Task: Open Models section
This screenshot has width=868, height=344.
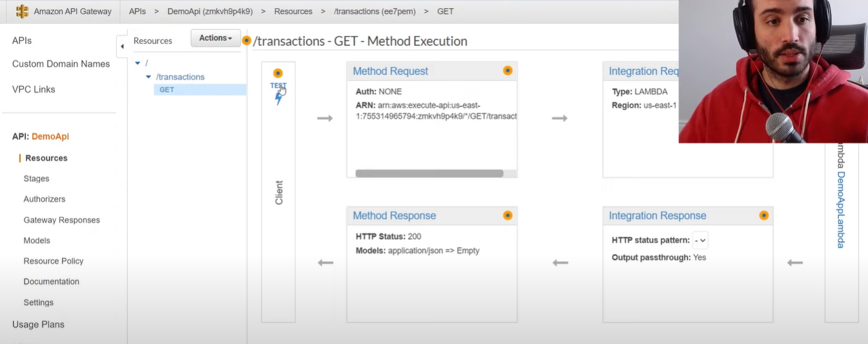Action: tap(37, 241)
